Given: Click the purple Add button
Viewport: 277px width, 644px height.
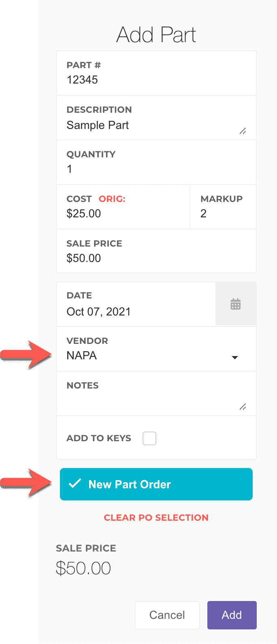Looking at the screenshot, I should coord(232,615).
